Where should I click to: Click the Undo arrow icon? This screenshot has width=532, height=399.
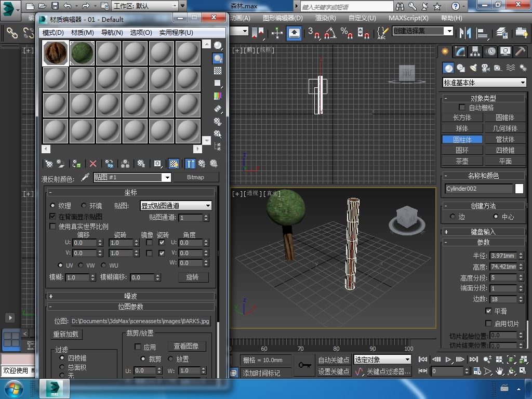point(68,6)
